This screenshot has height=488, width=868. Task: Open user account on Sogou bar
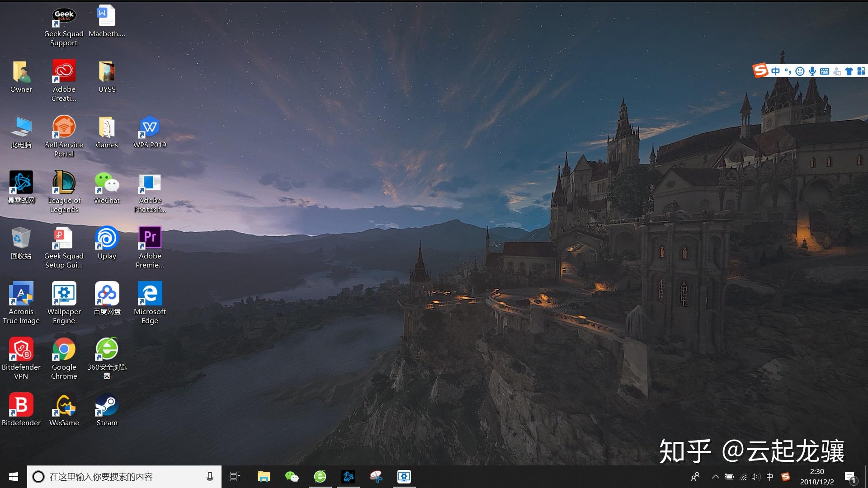(837, 71)
